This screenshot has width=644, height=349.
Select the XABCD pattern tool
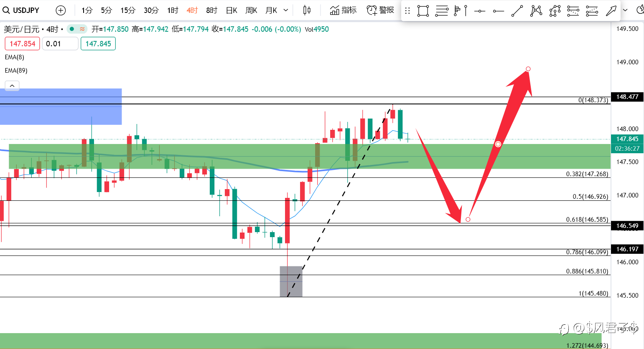536,11
